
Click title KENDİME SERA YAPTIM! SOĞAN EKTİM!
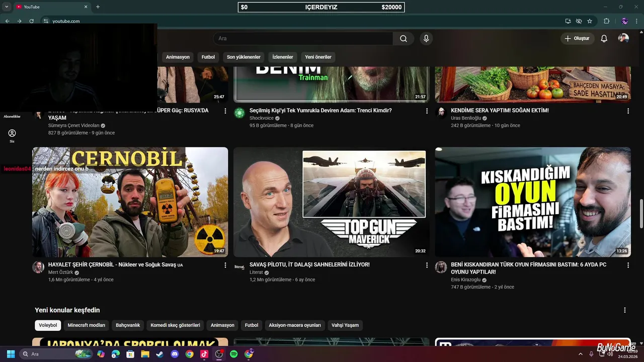tap(500, 111)
